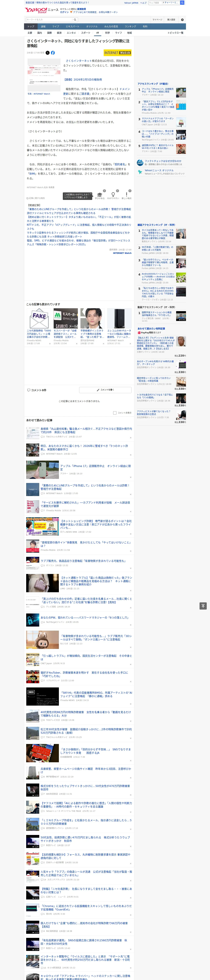Click the 新しい視点 exclamation reaction
Screen dimensions: 210x980
tap(127, 196)
